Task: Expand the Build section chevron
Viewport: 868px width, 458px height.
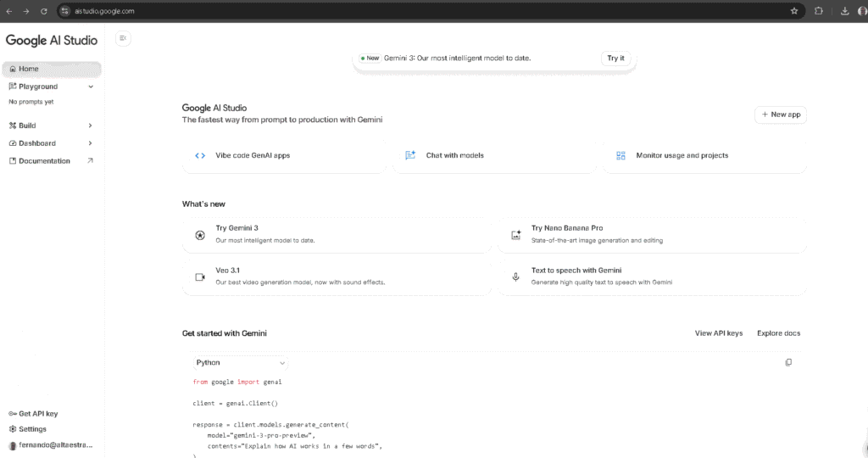Action: pos(90,126)
